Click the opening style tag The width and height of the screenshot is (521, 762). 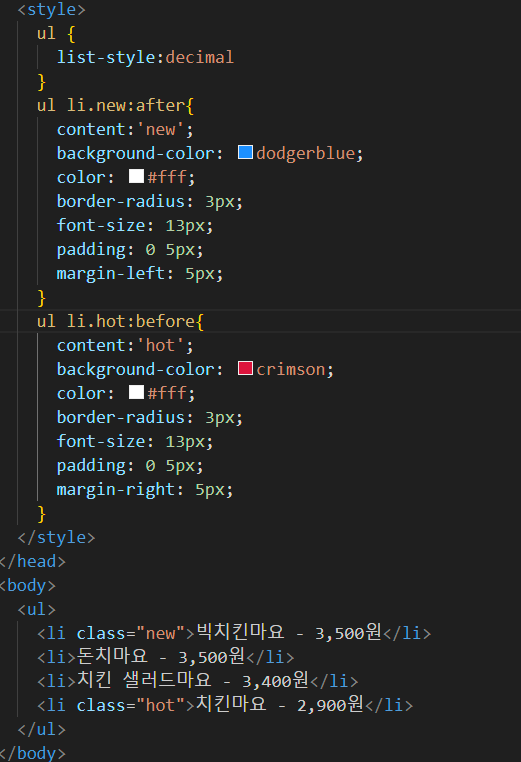[52, 10]
